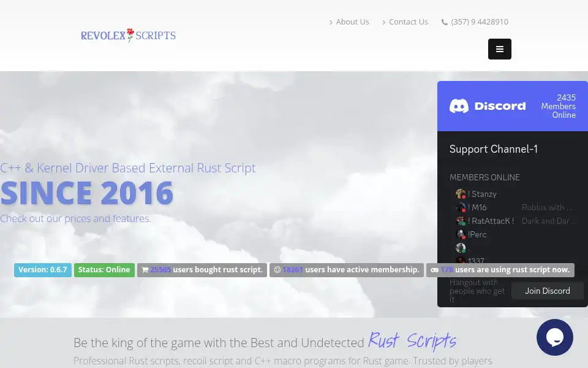Viewport: 588px width, 368px height.
Task: Click the SINCE 2016 headline
Action: click(86, 193)
